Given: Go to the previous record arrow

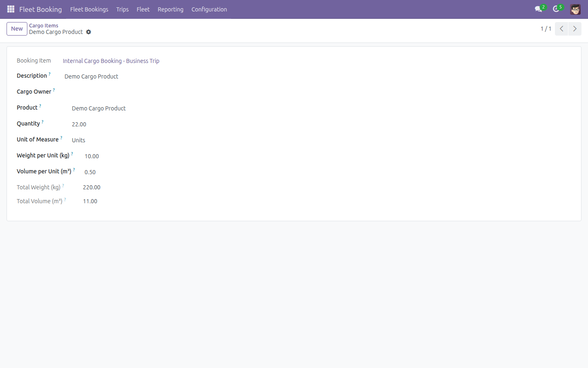Looking at the screenshot, I should click(561, 29).
